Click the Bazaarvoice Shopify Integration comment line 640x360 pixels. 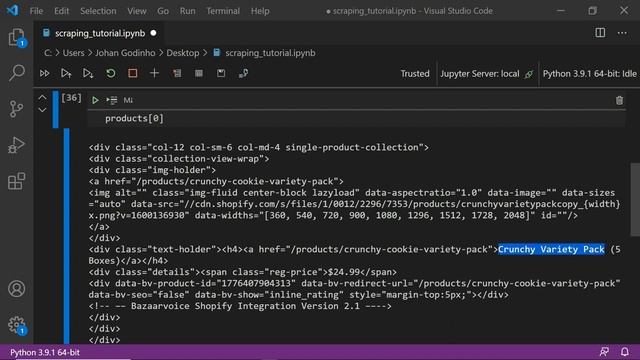tap(240, 306)
